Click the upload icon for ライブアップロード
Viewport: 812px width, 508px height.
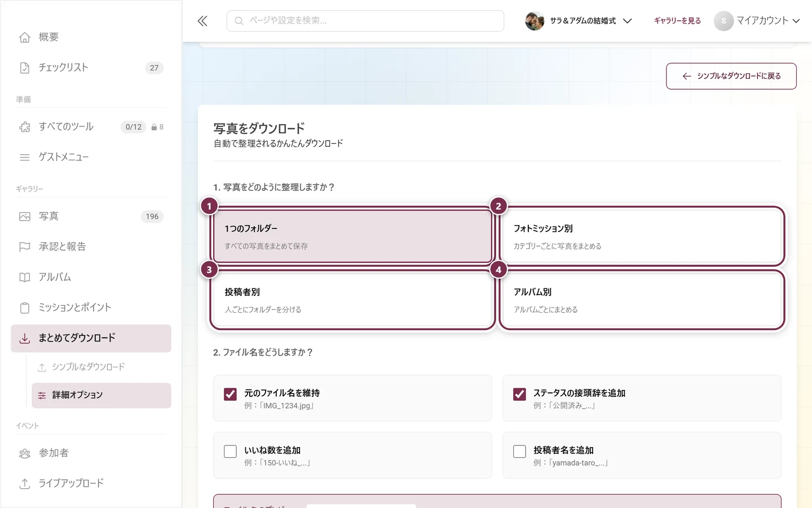click(x=25, y=484)
